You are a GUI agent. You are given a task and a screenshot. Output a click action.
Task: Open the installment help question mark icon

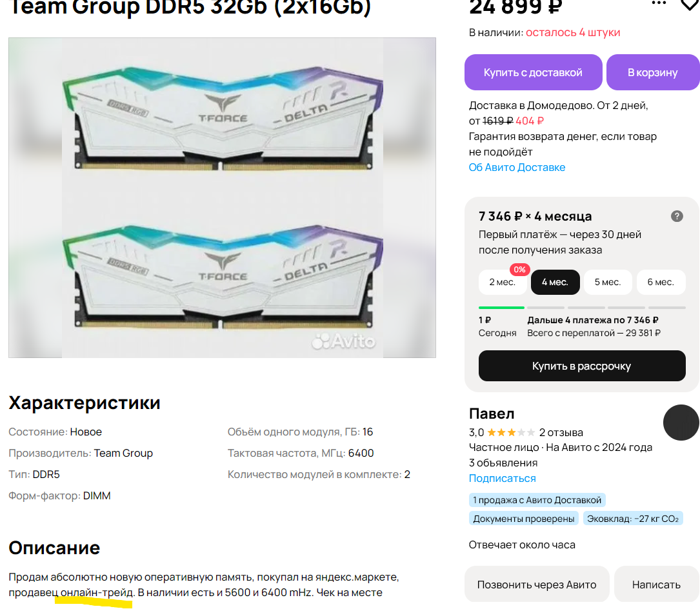[677, 216]
